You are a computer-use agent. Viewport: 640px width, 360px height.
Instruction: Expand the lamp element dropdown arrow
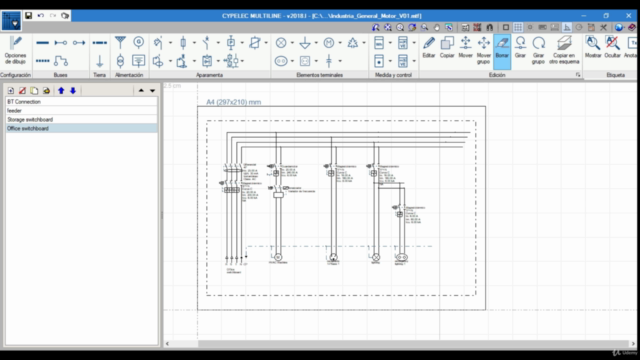(x=292, y=42)
